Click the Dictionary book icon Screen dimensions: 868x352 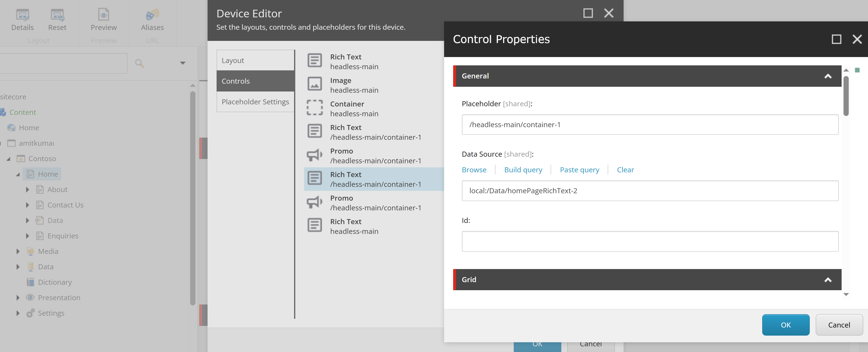coord(30,282)
